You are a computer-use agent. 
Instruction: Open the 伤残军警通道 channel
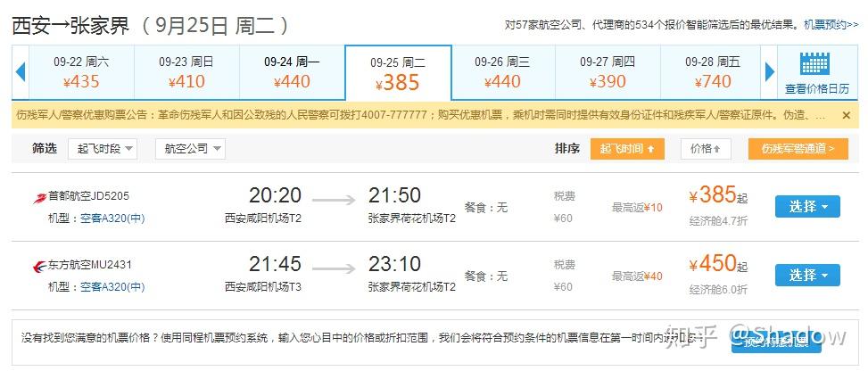point(798,149)
